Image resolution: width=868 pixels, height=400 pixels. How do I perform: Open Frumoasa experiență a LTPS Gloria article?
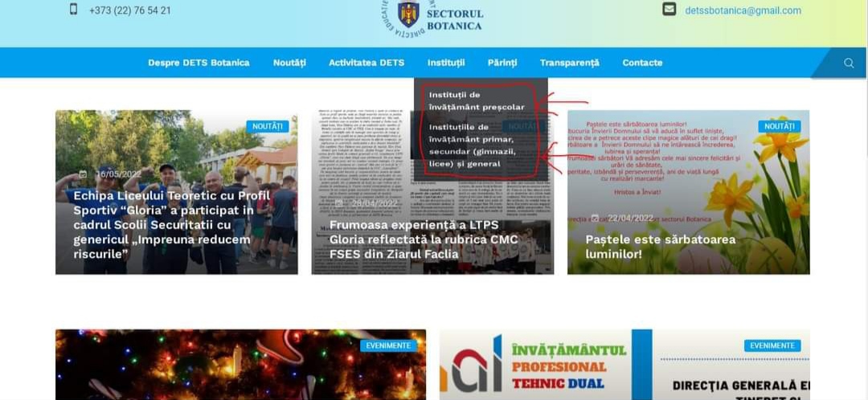pyautogui.click(x=424, y=239)
